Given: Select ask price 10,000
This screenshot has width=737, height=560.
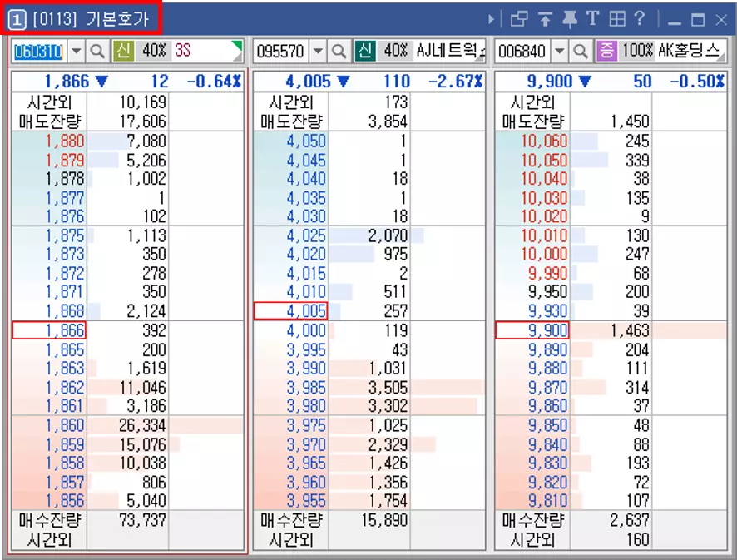Looking at the screenshot, I should click(544, 255).
